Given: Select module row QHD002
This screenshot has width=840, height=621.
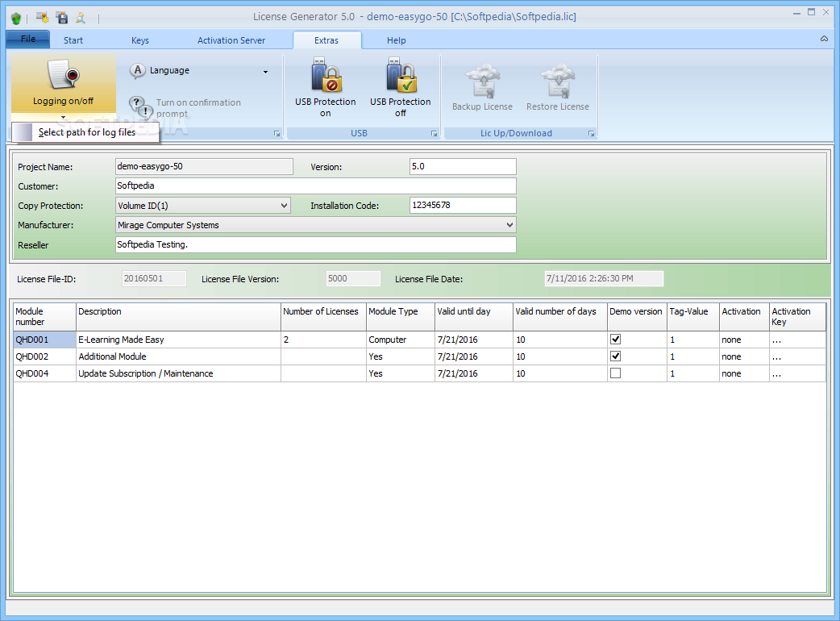Looking at the screenshot, I should point(44,356).
